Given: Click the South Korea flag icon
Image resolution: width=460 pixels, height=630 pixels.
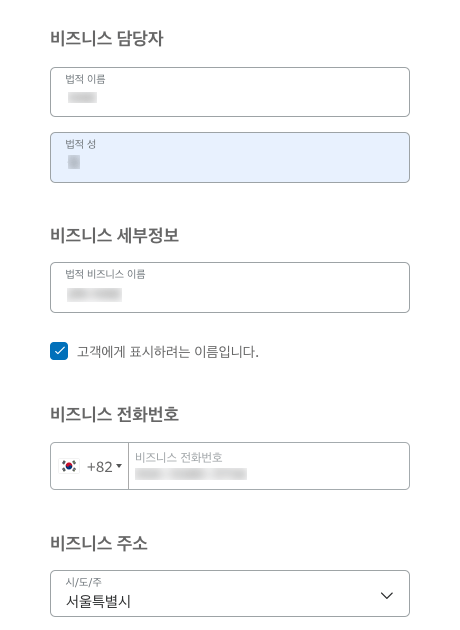Looking at the screenshot, I should point(69,466).
